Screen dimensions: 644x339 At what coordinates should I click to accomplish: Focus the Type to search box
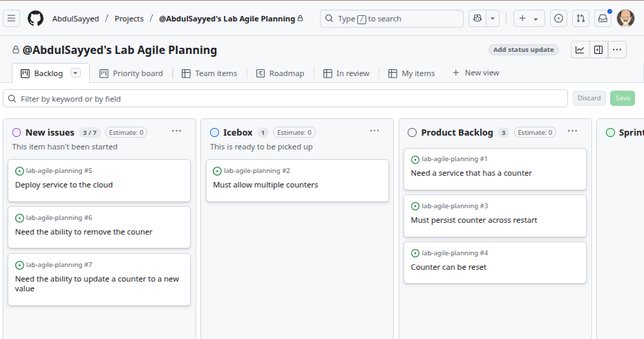[391, 19]
